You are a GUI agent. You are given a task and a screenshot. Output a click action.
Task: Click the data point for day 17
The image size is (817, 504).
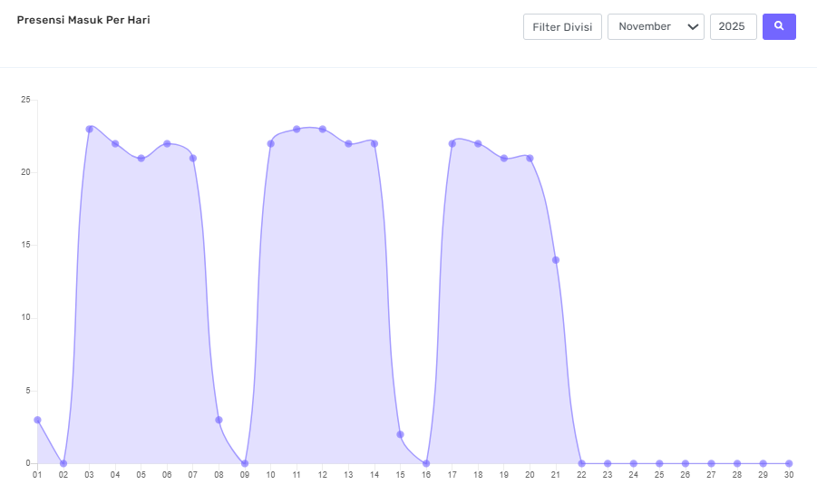click(x=452, y=143)
